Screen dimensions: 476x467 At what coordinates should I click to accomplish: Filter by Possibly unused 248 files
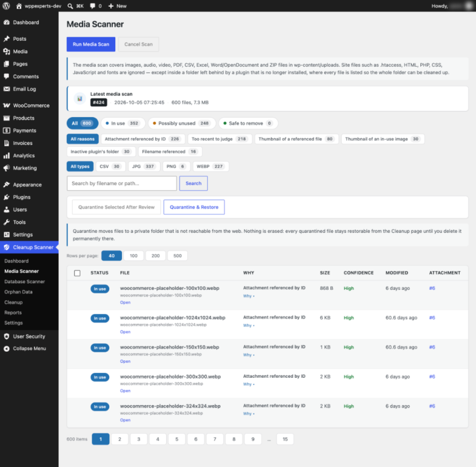click(182, 123)
